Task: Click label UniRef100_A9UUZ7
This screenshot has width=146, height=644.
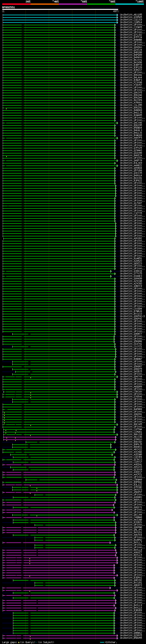Action: click(131, 552)
